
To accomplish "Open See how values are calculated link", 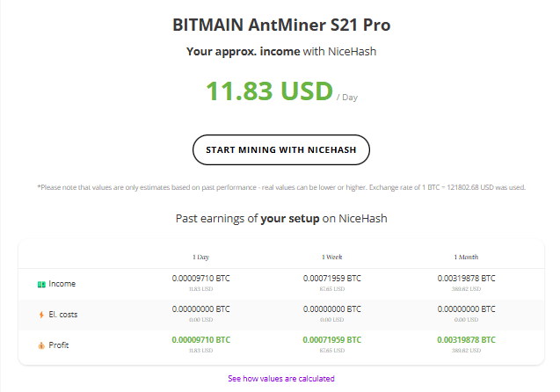I will tap(280, 379).
